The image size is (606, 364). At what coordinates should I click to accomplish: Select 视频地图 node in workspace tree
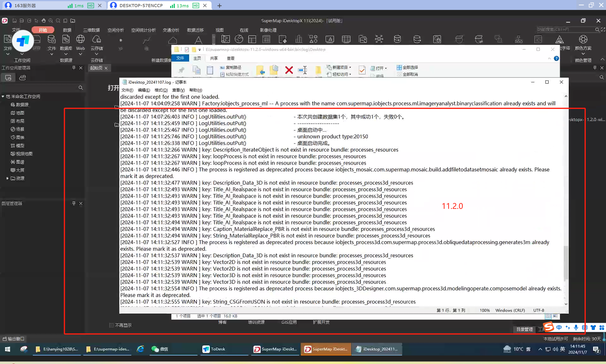pos(22,154)
